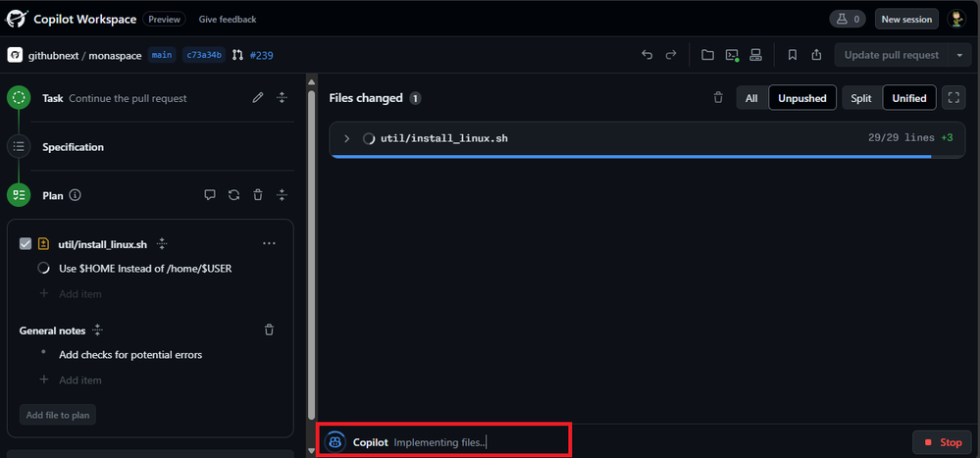Click the Copilot Workspace logo icon

pyautogui.click(x=16, y=19)
